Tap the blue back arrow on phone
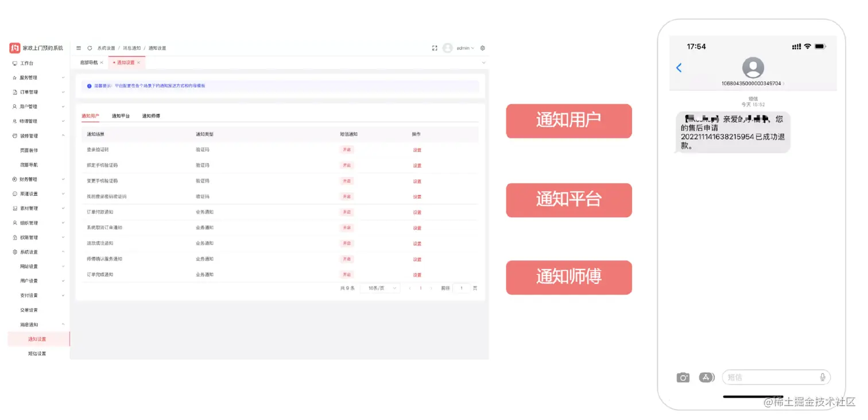Image resolution: width=868 pixels, height=420 pixels. 679,68
